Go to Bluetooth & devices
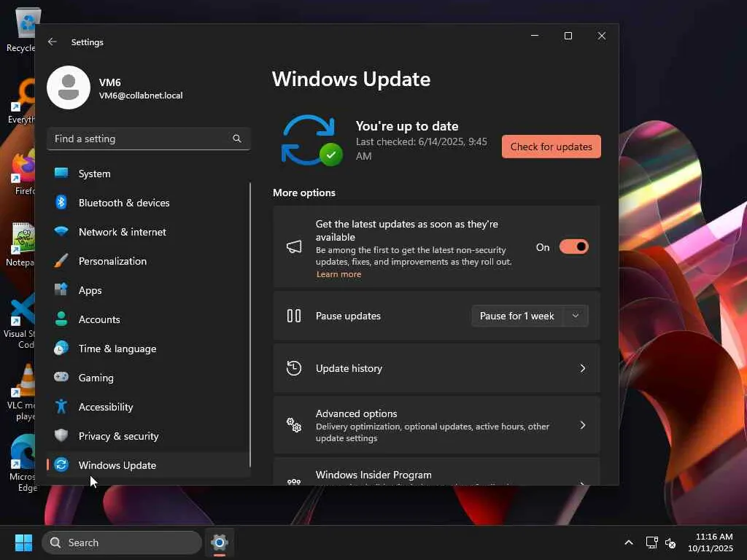 point(149,203)
